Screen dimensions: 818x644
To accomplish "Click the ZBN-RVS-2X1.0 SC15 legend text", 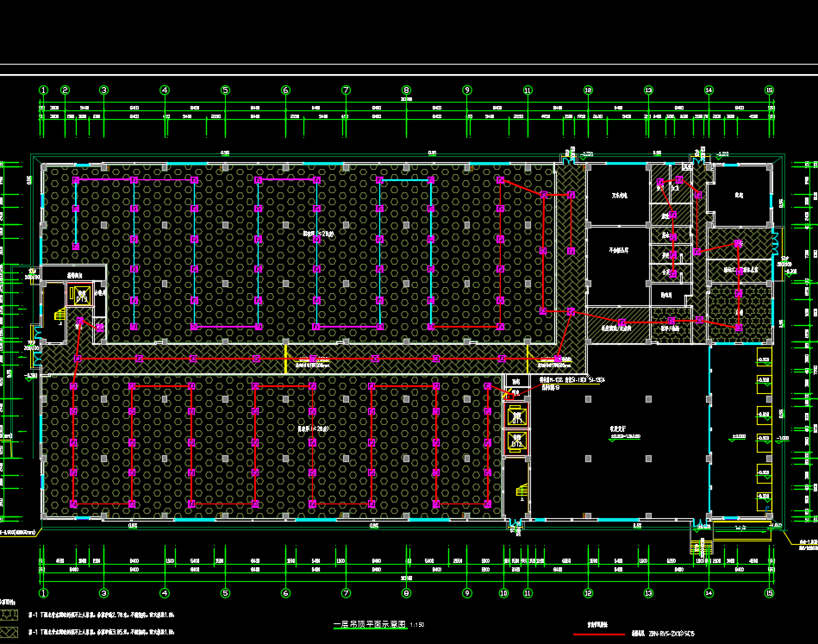I will pos(671,634).
